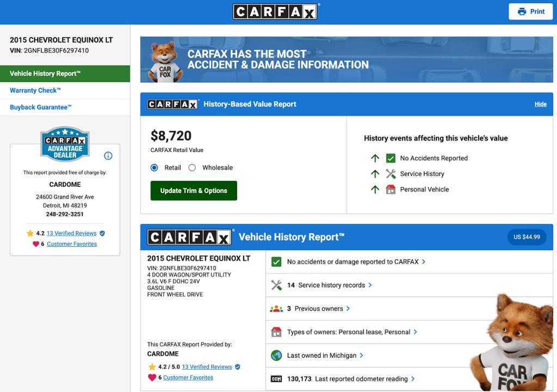Open the Warranty Check tab
This screenshot has height=392, width=557.
[x=65, y=91]
